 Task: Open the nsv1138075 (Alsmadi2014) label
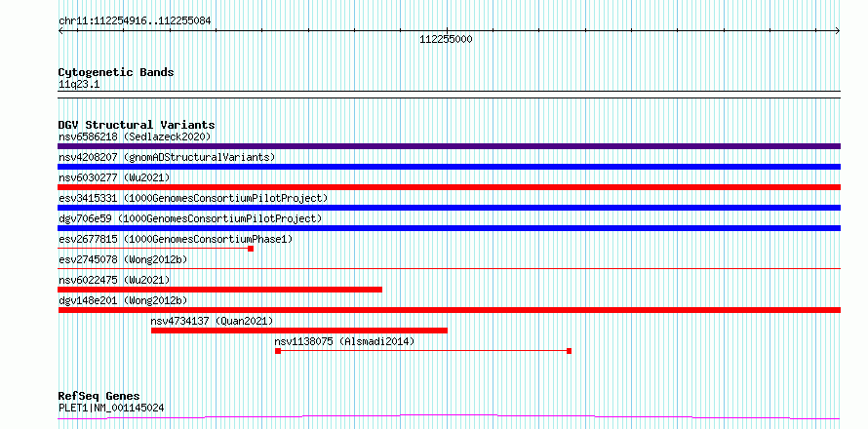coord(344,341)
